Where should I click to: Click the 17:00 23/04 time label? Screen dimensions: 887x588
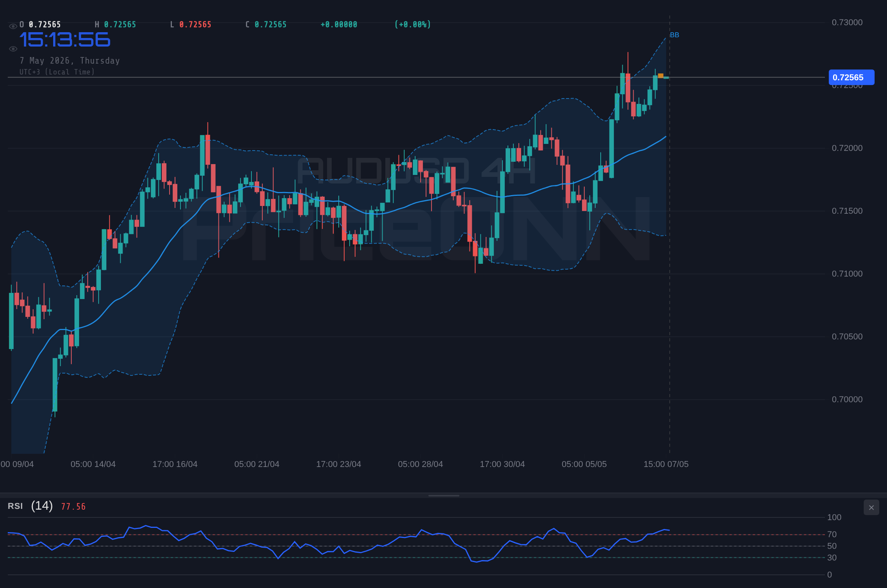339,464
